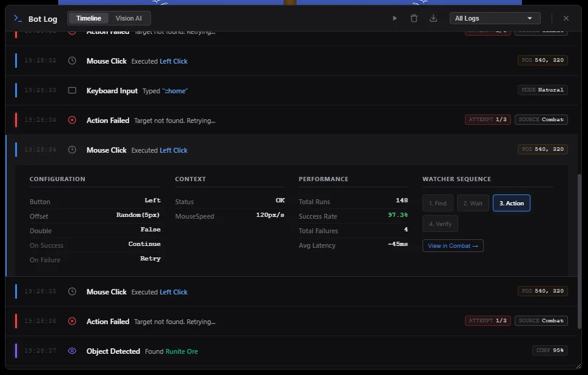Viewport: 588px width, 375px height.
Task: Select the 4. Verify watcher step
Action: (x=440, y=224)
